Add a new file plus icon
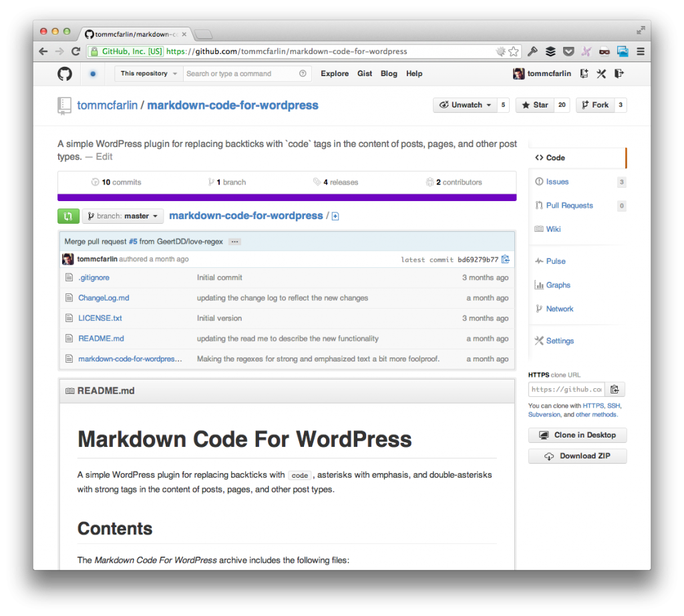 335,216
